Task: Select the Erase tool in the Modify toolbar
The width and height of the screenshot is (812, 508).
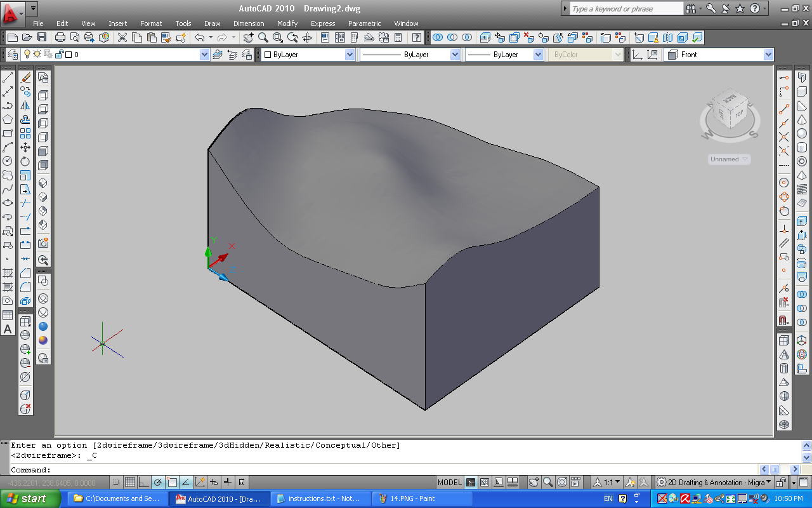Action: tap(26, 77)
